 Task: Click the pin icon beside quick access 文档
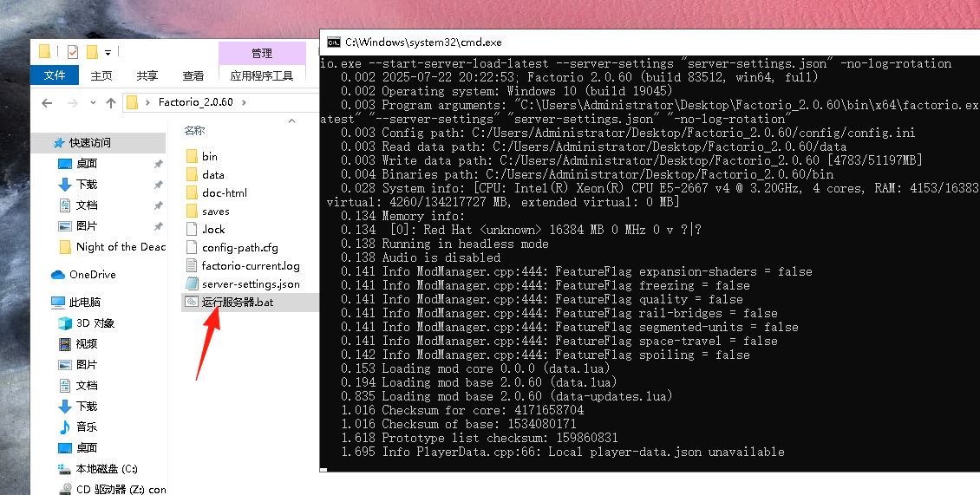pyautogui.click(x=158, y=205)
